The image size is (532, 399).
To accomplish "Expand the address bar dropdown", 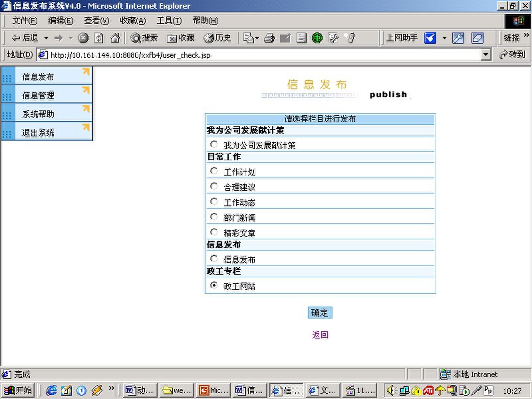I will [x=486, y=55].
